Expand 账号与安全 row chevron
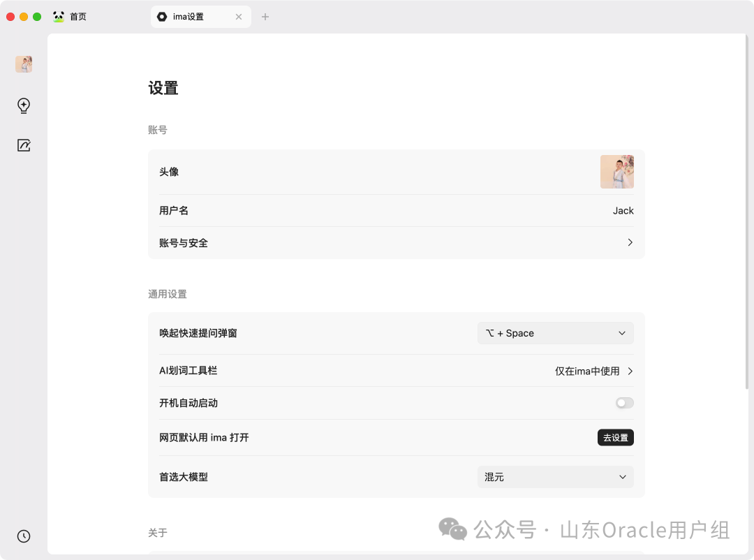 point(630,242)
